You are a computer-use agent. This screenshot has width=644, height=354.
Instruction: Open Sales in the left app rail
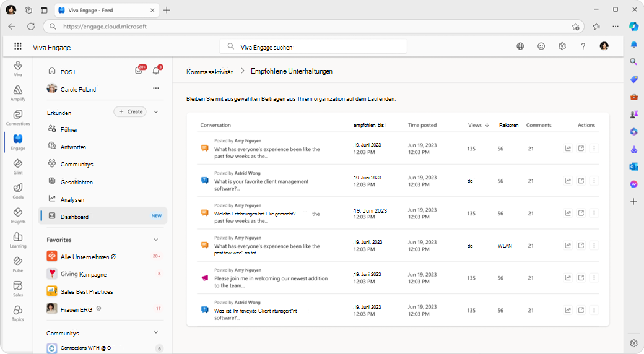18,289
